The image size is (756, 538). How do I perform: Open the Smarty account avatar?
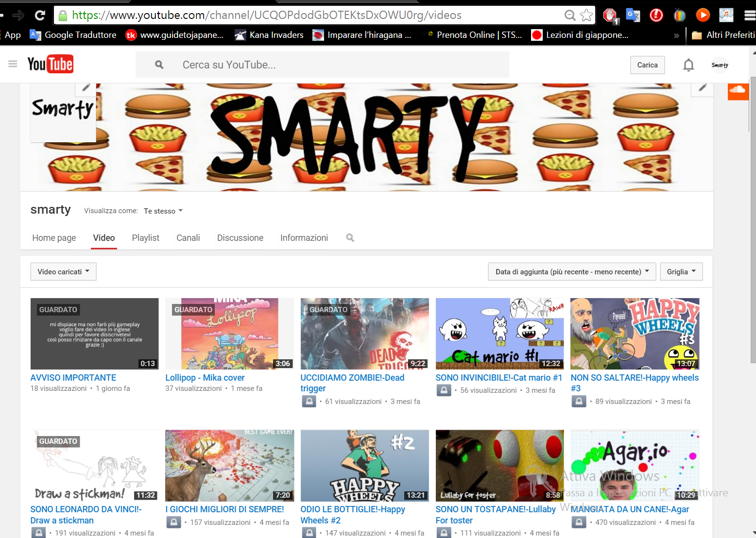[720, 65]
